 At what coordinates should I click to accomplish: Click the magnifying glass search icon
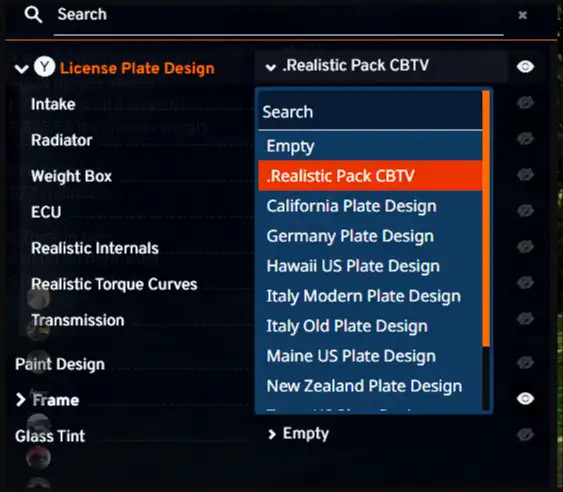tap(33, 15)
